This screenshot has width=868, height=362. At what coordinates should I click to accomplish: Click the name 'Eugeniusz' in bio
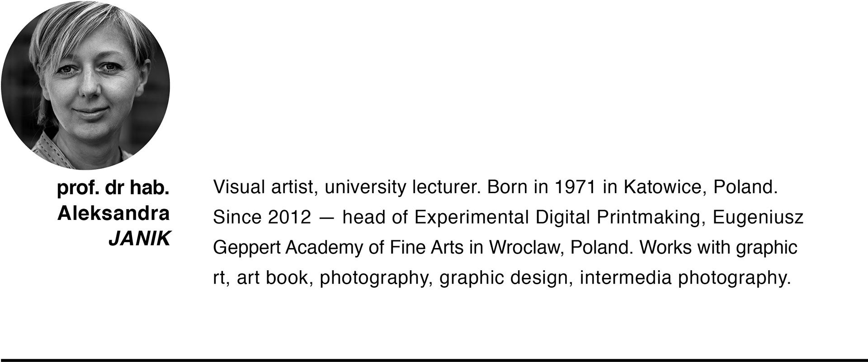[x=758, y=217]
